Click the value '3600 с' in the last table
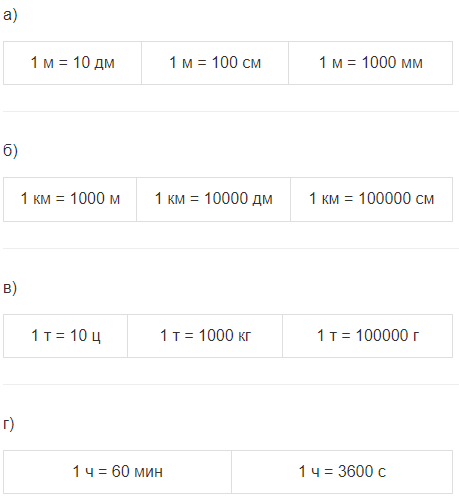459x501 pixels. tap(362, 471)
